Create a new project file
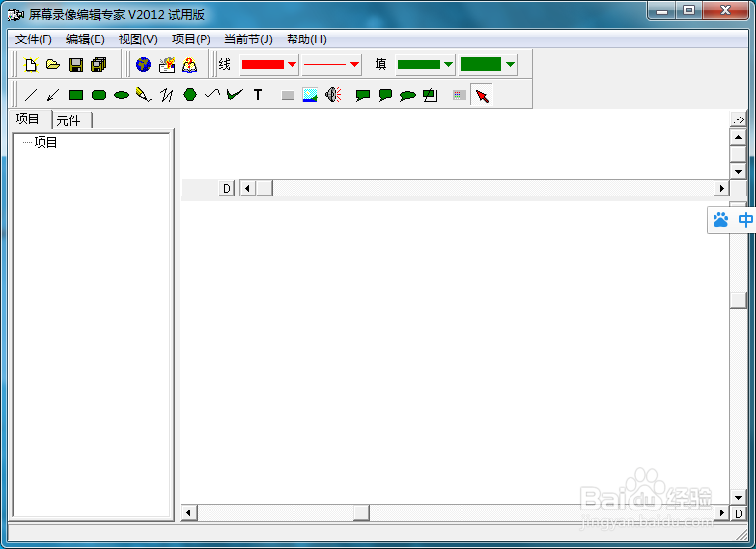The width and height of the screenshot is (756, 549). click(x=31, y=64)
